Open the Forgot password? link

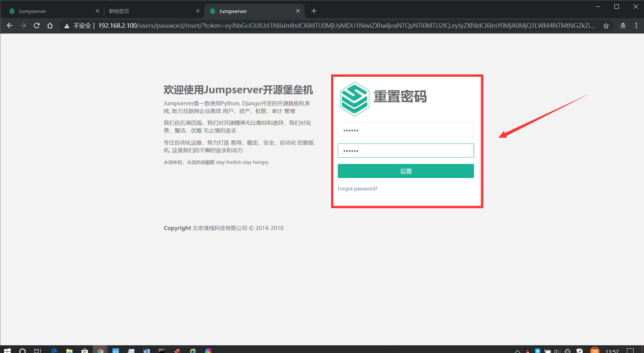[x=357, y=189]
